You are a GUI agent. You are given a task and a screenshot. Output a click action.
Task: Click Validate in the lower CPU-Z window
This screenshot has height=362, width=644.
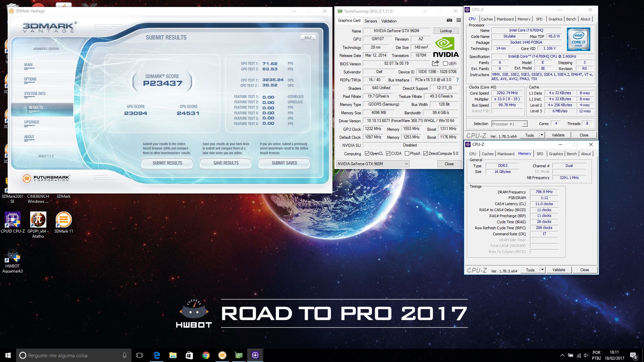coord(559,270)
